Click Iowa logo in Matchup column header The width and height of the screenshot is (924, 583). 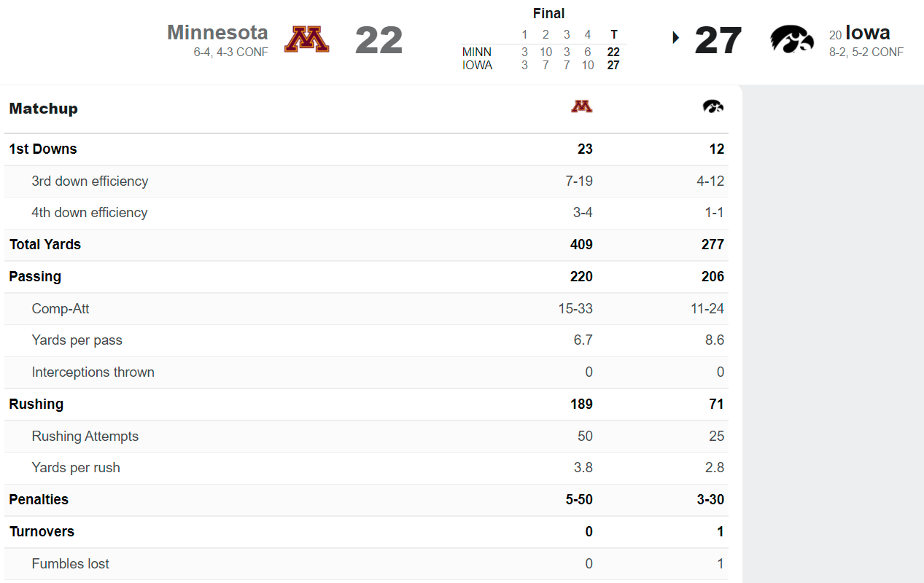coord(713,107)
